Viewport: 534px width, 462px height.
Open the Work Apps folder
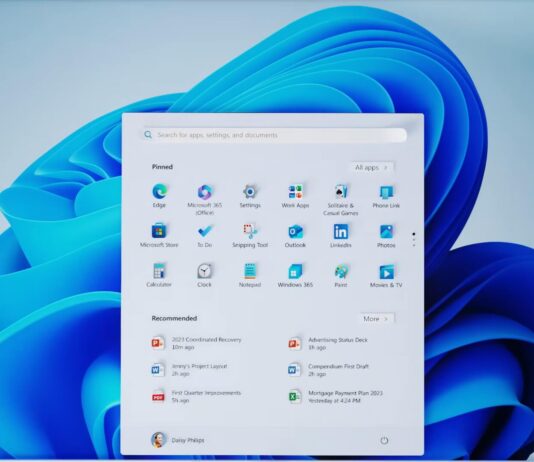295,196
